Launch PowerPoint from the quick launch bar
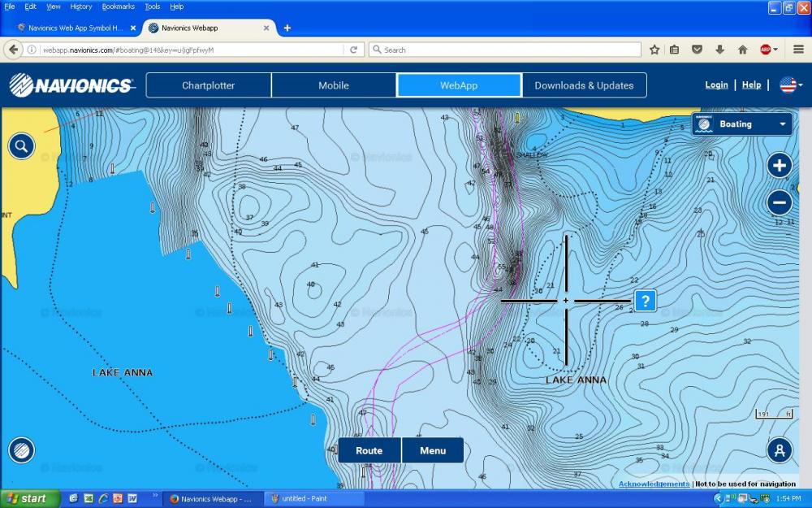The width and height of the screenshot is (812, 508). pyautogui.click(x=118, y=499)
